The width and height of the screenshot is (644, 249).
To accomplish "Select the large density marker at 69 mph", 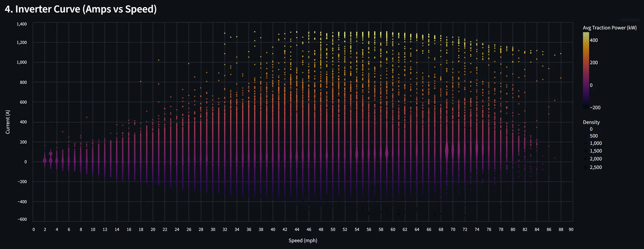I will [447, 150].
